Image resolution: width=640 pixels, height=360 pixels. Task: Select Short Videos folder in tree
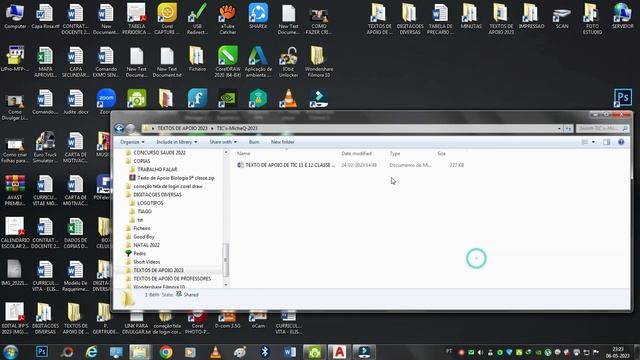click(147, 262)
